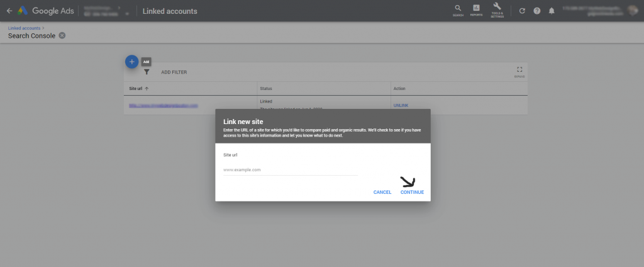Click UNLINK for the linked site
Screen dimensions: 644x267
(401, 105)
